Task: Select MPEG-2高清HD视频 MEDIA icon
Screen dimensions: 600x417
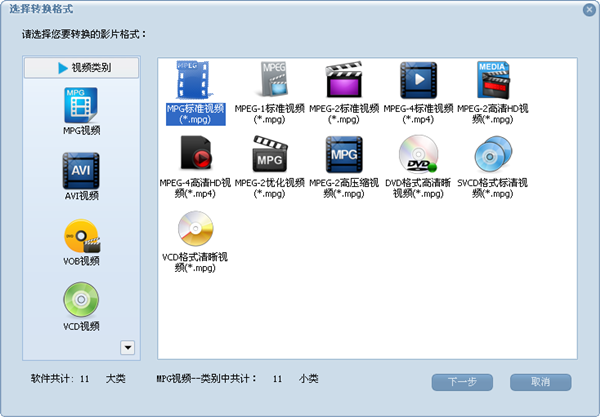Action: point(493,80)
